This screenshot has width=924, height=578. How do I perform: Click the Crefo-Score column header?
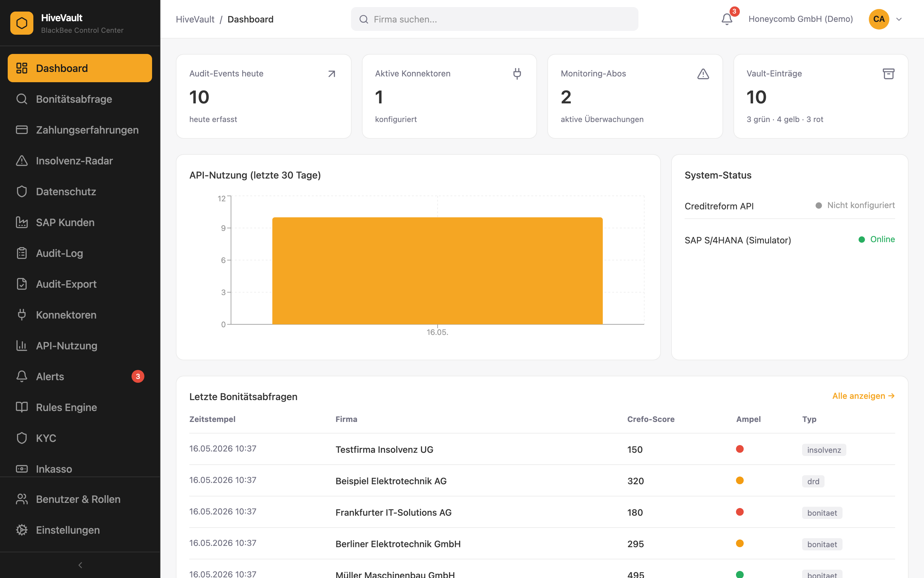point(651,419)
